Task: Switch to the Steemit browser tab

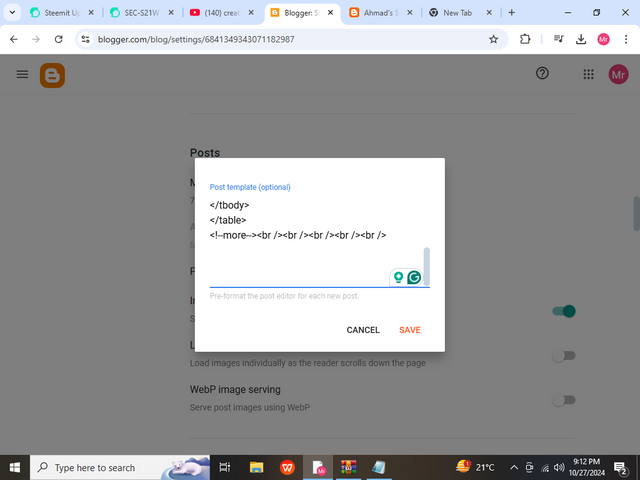Action: [61, 13]
